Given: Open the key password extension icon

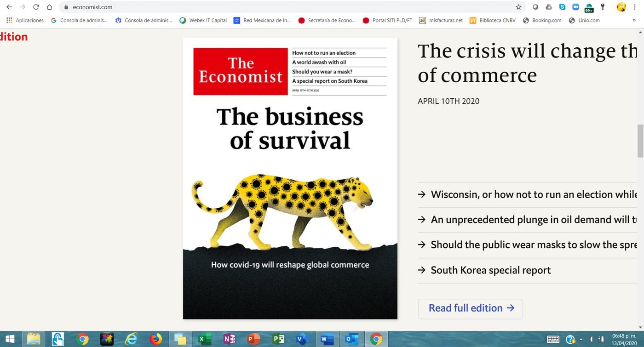Looking at the screenshot, I should point(603,7).
